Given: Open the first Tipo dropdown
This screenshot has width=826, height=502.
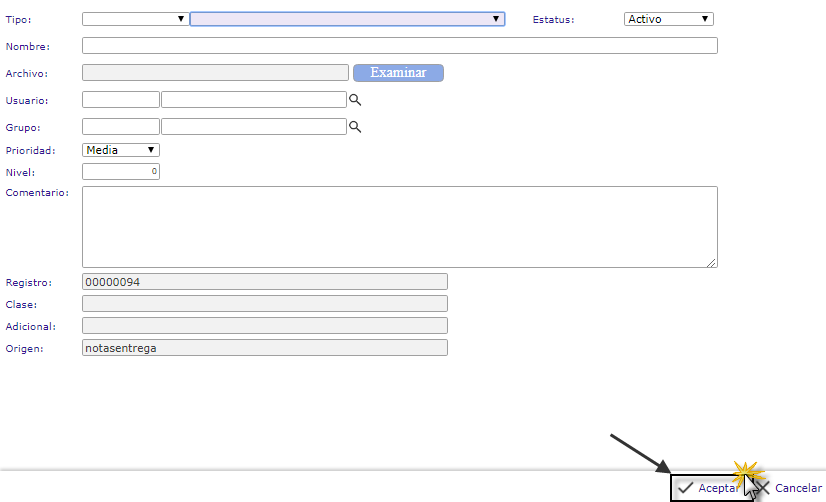Looking at the screenshot, I should click(x=135, y=18).
